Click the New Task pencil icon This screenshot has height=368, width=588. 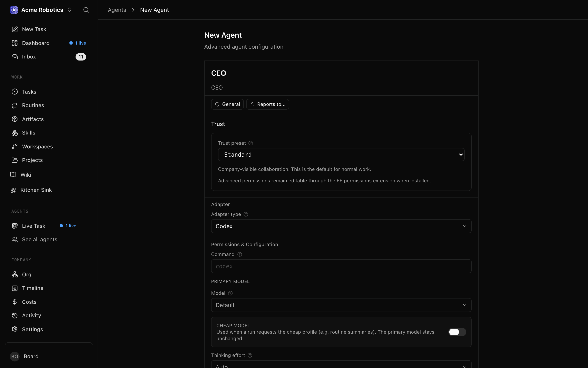[x=14, y=29]
